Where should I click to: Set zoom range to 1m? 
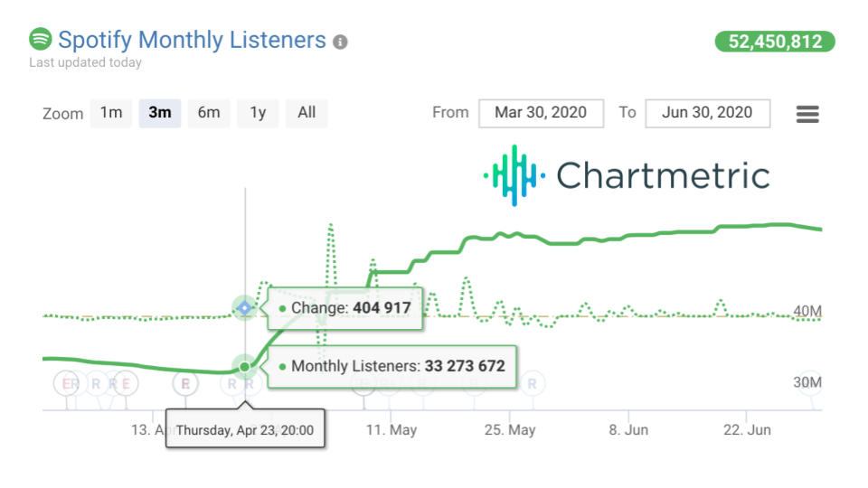[x=111, y=113]
